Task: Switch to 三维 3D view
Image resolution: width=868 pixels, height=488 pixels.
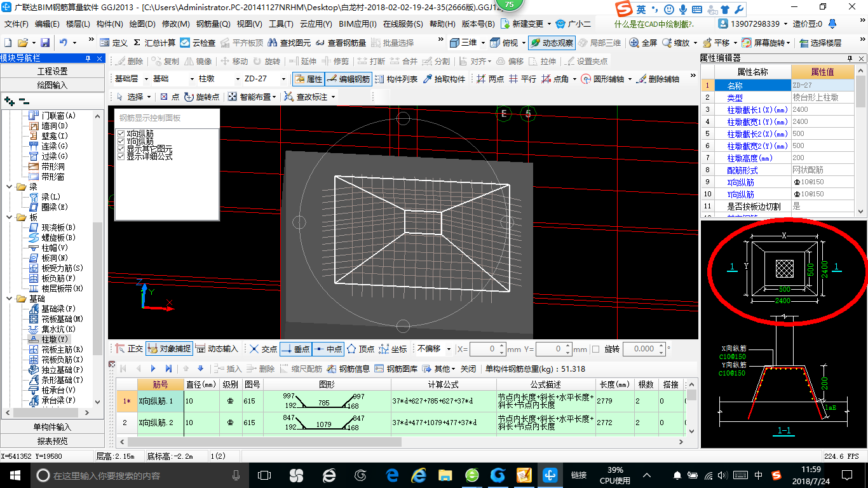Action: click(464, 43)
